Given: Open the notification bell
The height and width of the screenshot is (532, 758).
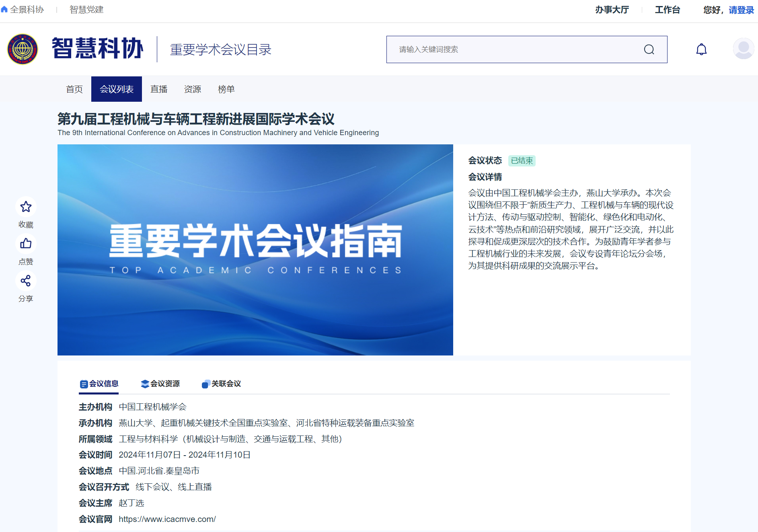Looking at the screenshot, I should pyautogui.click(x=701, y=49).
